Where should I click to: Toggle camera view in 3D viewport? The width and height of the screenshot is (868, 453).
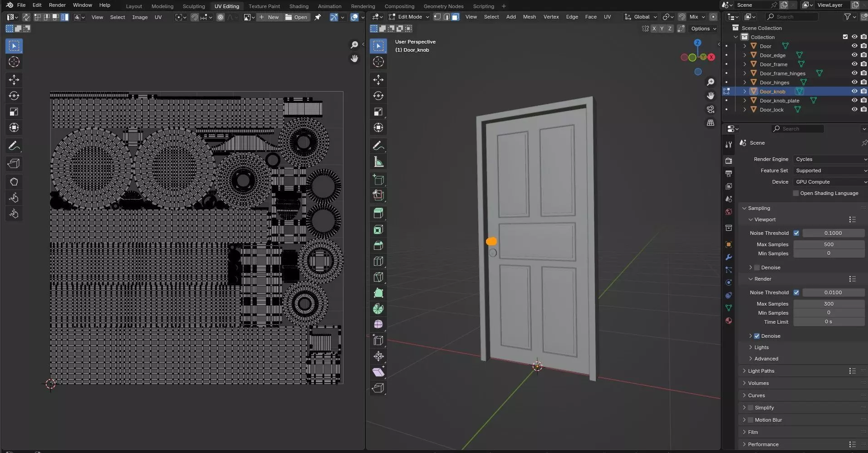coord(711,109)
